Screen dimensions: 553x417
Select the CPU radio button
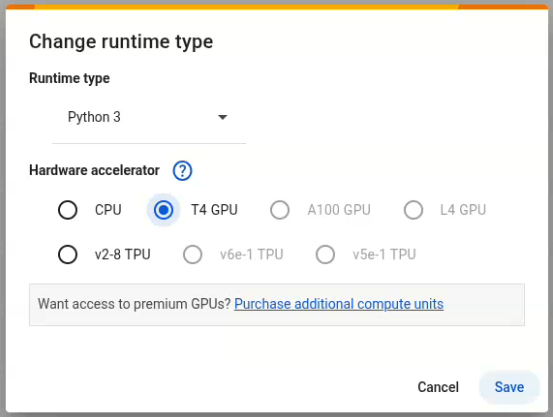click(x=68, y=210)
